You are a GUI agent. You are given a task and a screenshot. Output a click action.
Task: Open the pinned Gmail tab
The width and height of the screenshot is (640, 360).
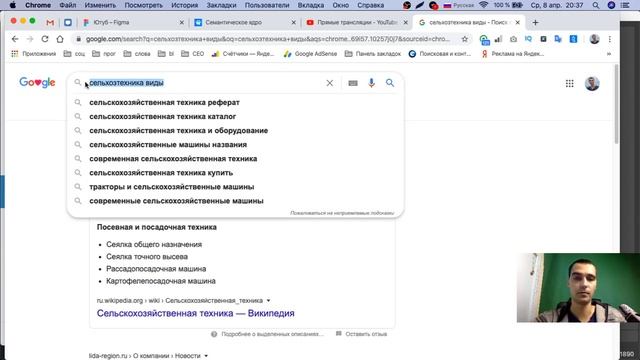pos(50,22)
